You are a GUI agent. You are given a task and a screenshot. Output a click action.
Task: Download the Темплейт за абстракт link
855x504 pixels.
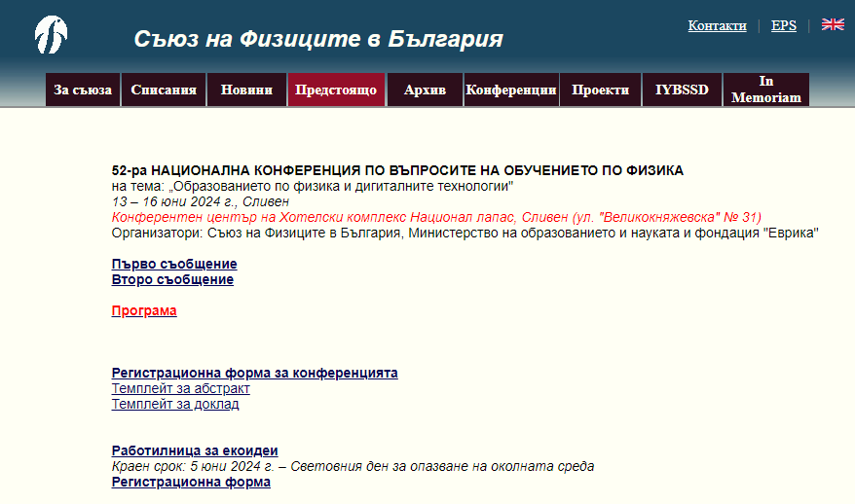pos(180,388)
